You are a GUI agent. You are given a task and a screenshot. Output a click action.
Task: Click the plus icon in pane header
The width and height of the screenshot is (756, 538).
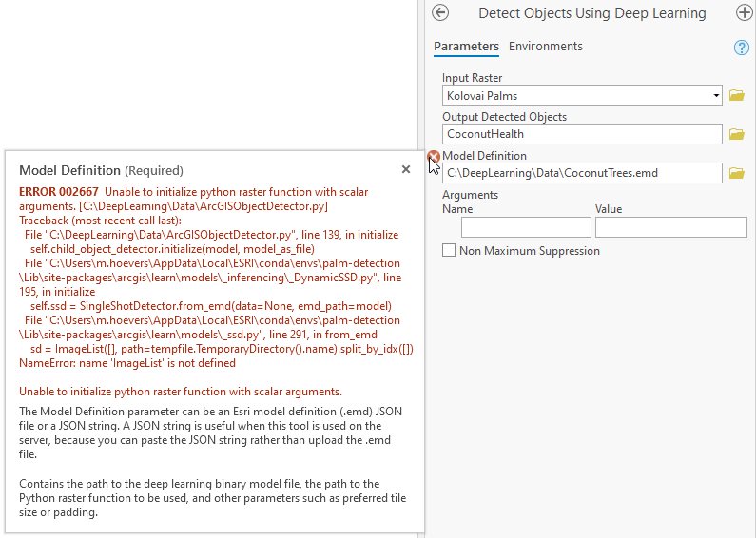click(x=745, y=13)
